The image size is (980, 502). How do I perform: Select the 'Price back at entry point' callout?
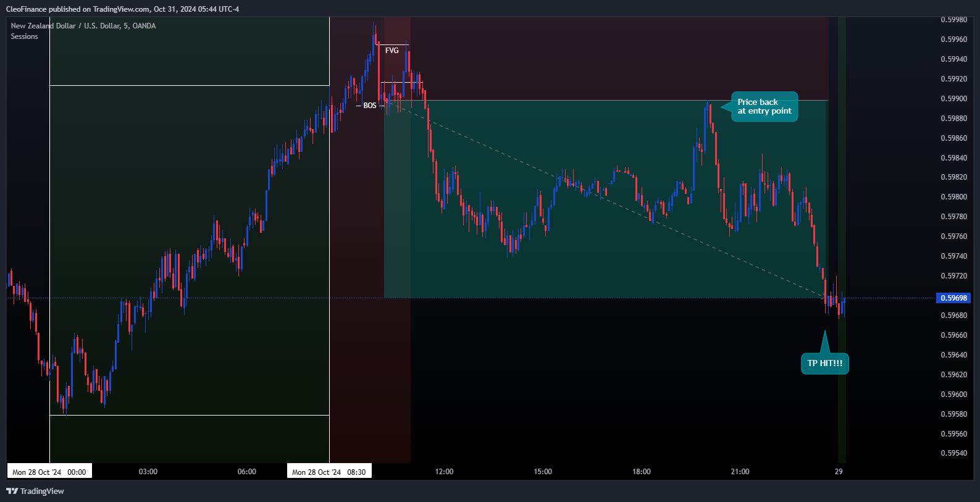coord(764,107)
